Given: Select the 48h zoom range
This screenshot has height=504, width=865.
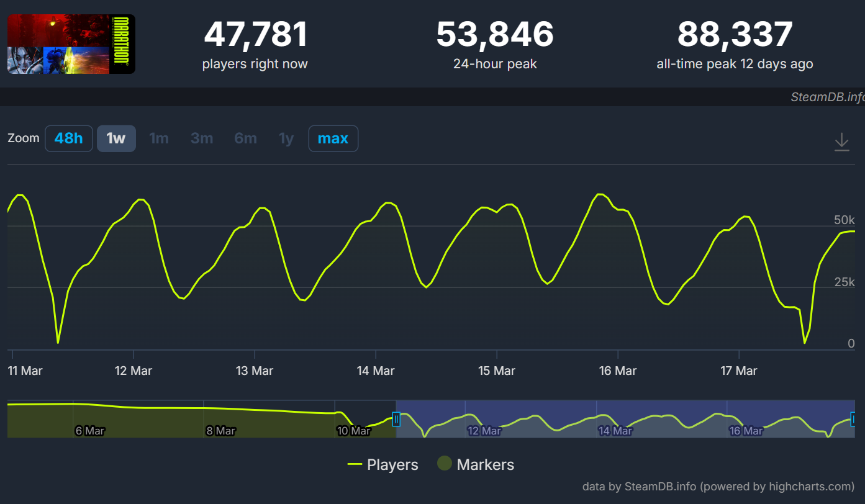Looking at the screenshot, I should click(68, 138).
